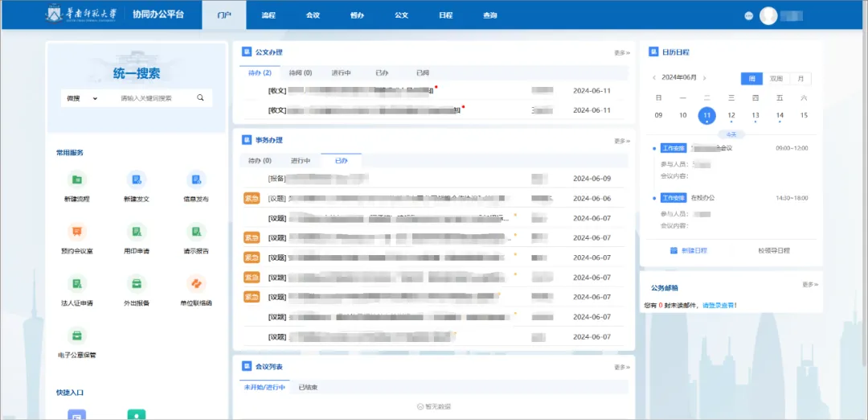The image size is (868, 420).
Task: Switch calendar to 月 view
Action: coord(800,79)
